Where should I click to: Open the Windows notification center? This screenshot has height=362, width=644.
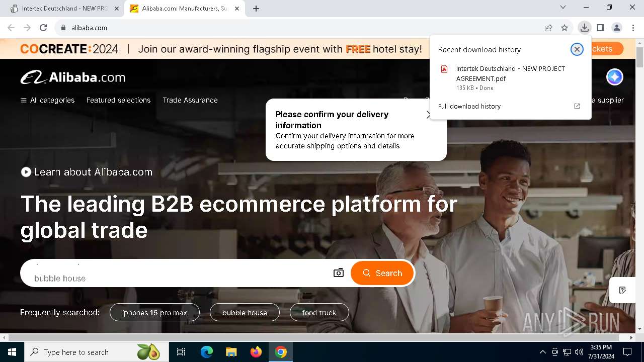coord(627,352)
